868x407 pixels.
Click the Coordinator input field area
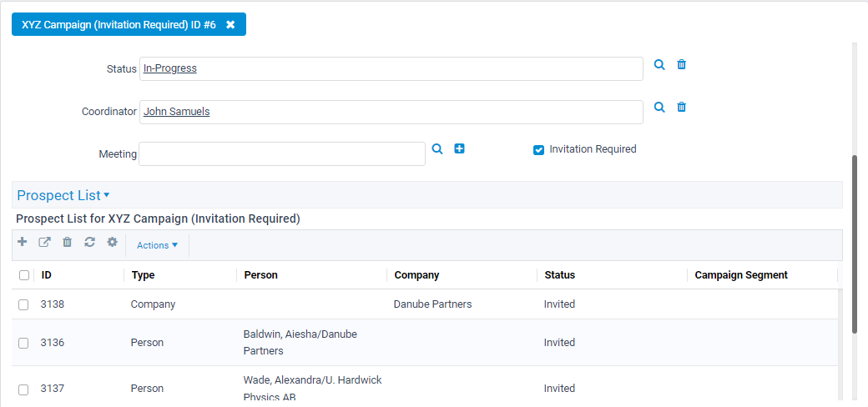point(391,112)
